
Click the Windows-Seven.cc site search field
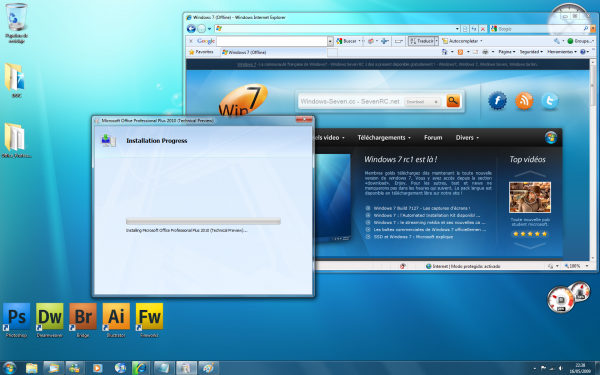[x=350, y=102]
